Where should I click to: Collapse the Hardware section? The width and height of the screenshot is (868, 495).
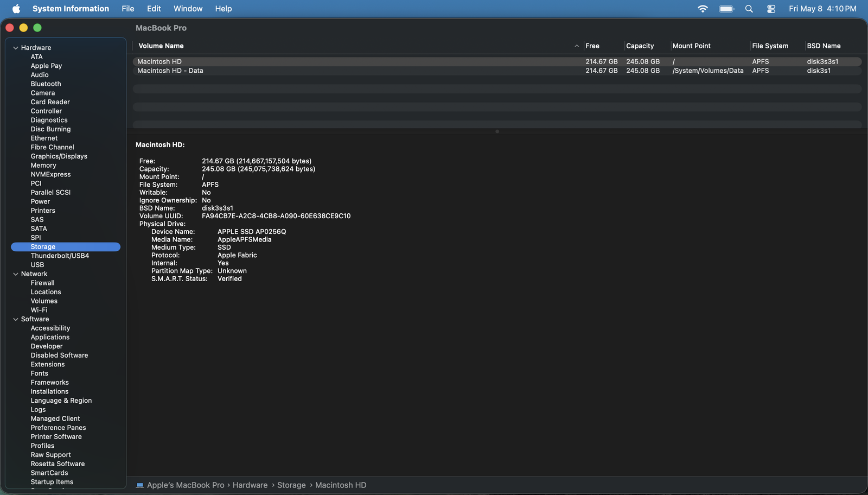point(16,48)
